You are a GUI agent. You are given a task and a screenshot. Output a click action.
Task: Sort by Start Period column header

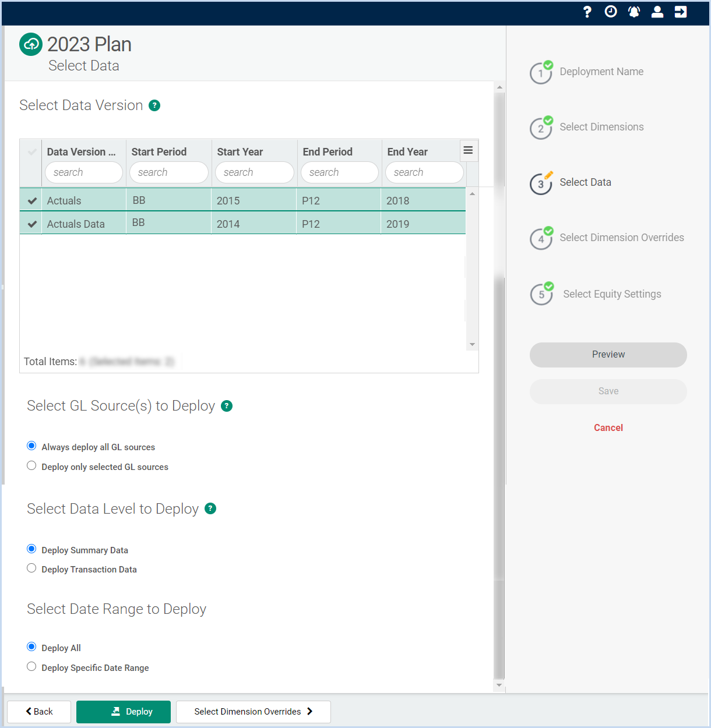[x=159, y=152]
